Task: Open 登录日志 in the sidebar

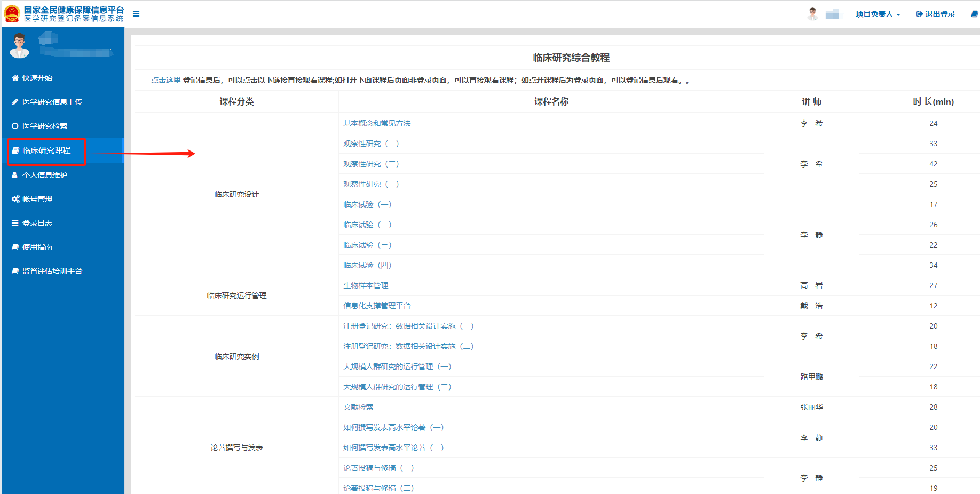Action: pos(63,223)
